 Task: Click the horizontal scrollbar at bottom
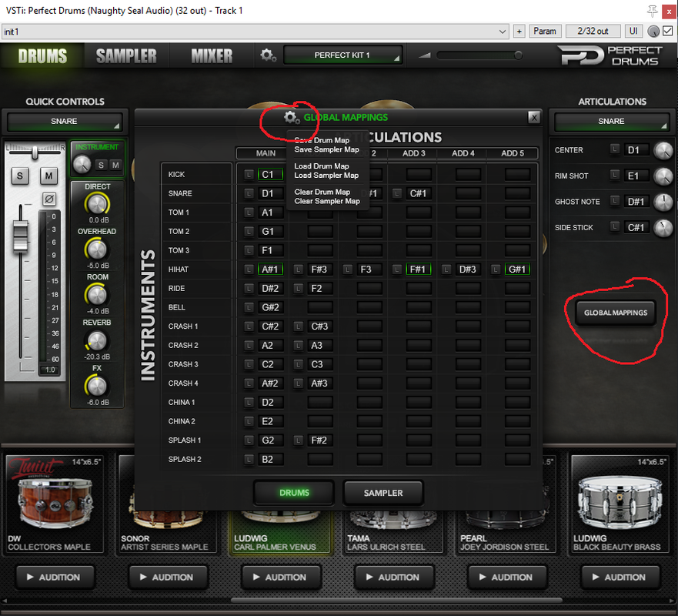point(396,601)
